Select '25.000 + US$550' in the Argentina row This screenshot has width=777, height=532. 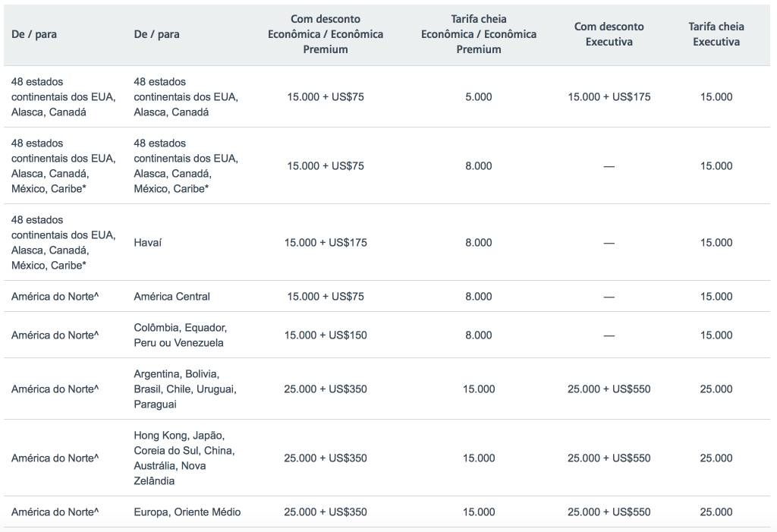pyautogui.click(x=609, y=389)
